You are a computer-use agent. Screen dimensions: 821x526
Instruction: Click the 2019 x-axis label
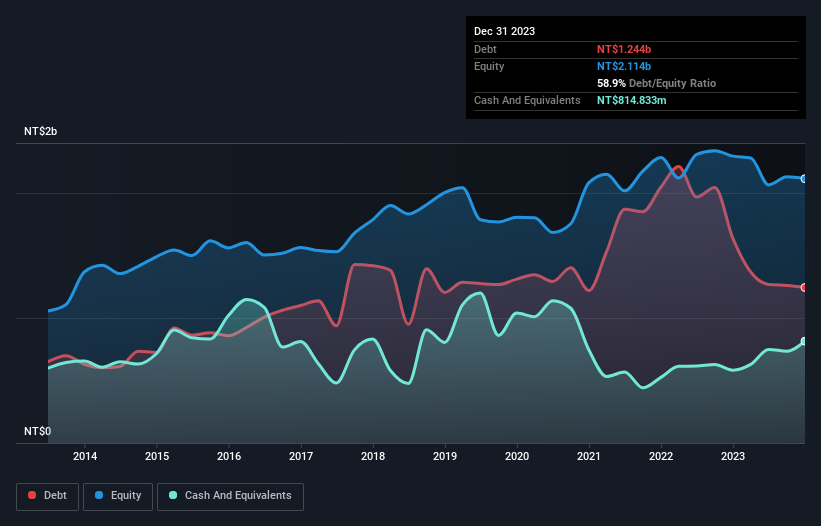(445, 456)
